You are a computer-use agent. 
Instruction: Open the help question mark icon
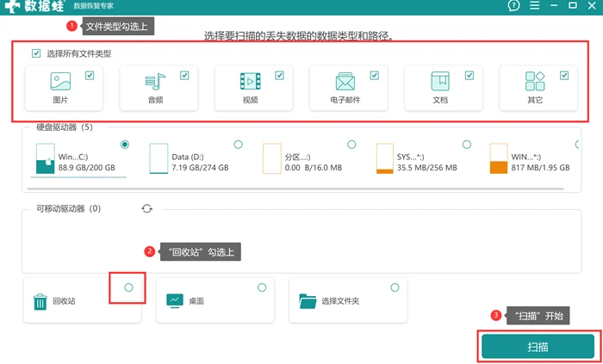[513, 6]
